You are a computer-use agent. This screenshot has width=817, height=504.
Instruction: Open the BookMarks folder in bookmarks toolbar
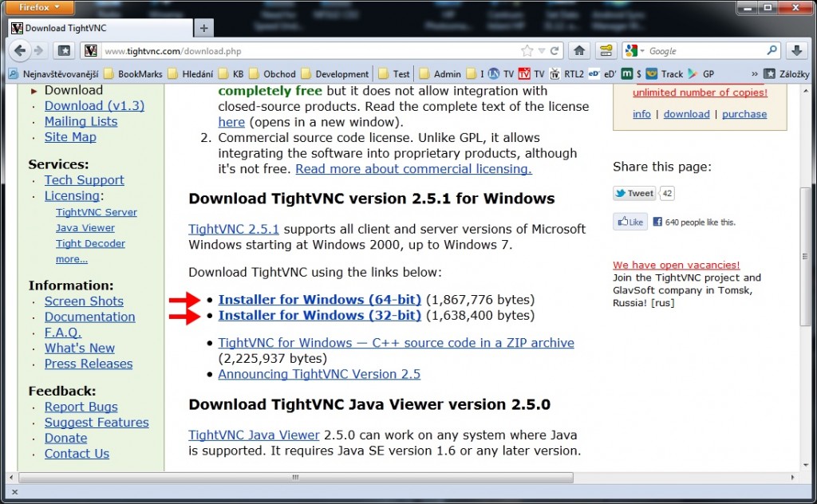click(133, 74)
